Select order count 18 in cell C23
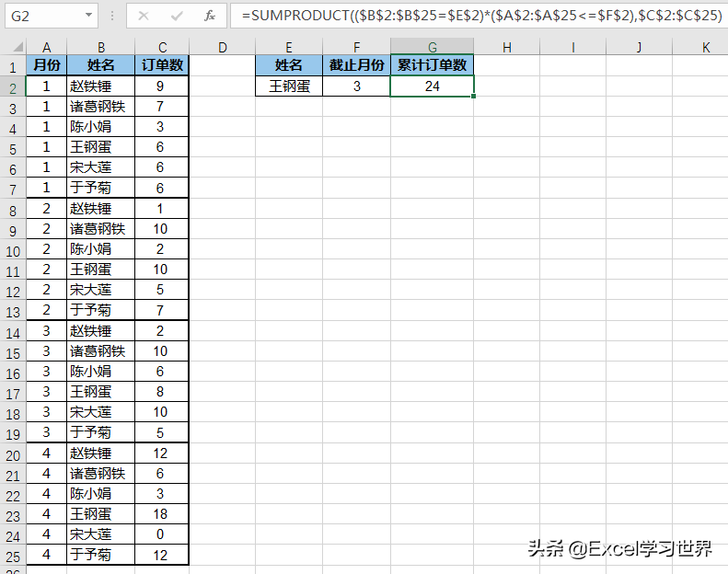 point(162,514)
